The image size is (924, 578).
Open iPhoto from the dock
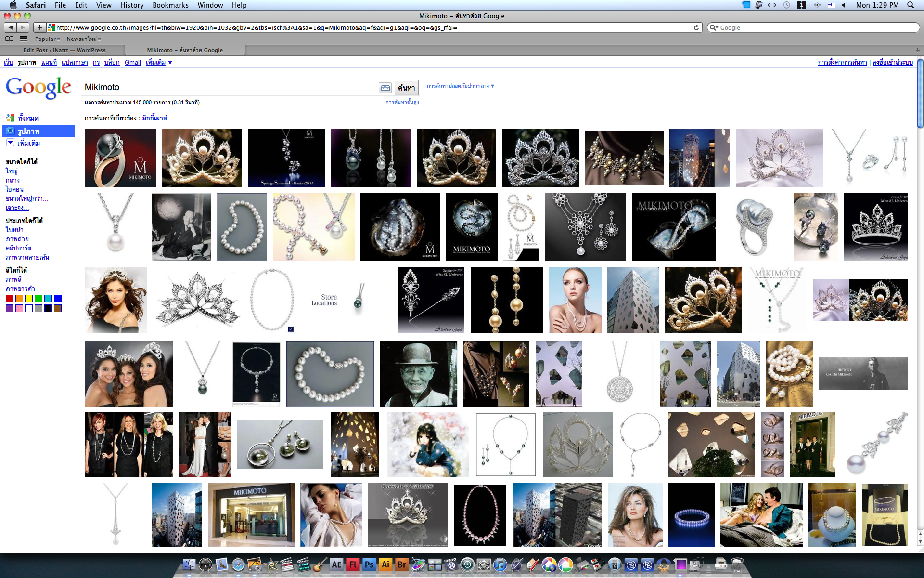[255, 564]
